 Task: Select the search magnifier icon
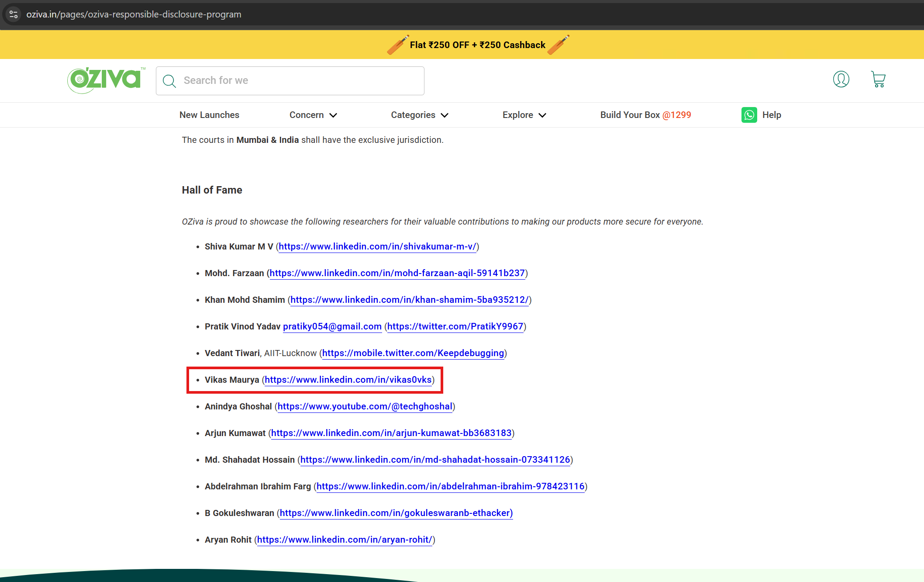(169, 81)
